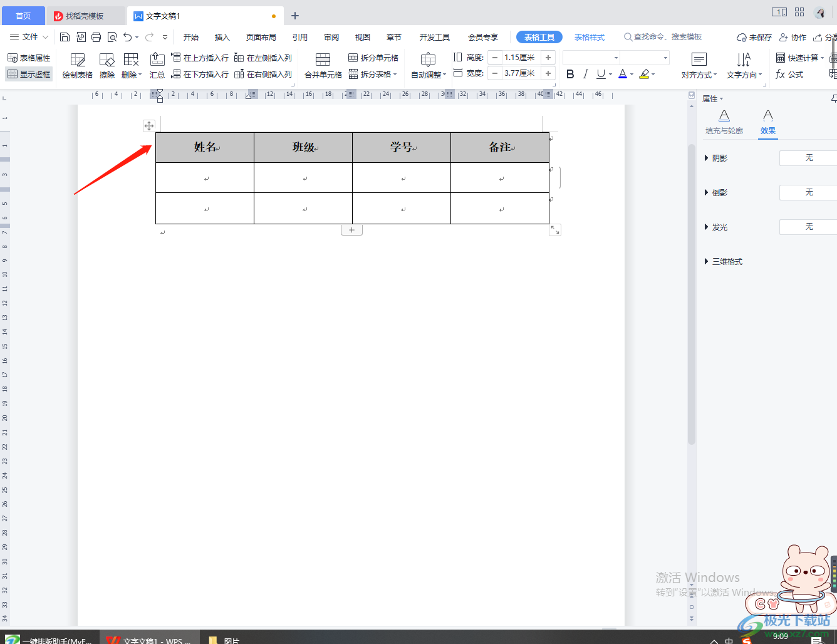Click the height value field 1.15厘米
Image resolution: width=837 pixels, height=644 pixels.
521,58
